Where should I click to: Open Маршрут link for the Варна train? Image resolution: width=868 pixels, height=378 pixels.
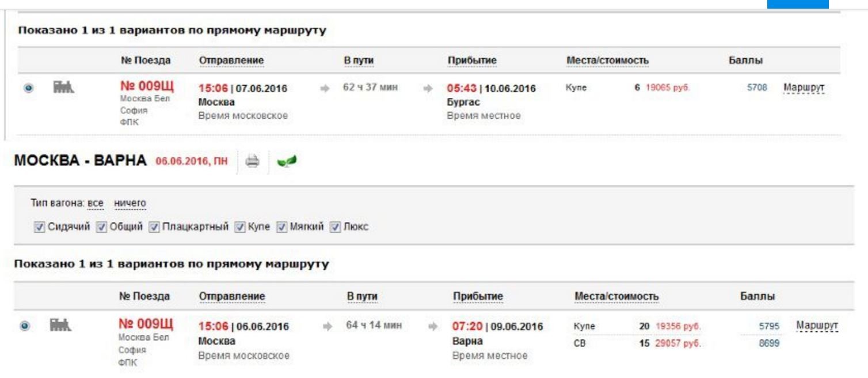pyautogui.click(x=817, y=326)
